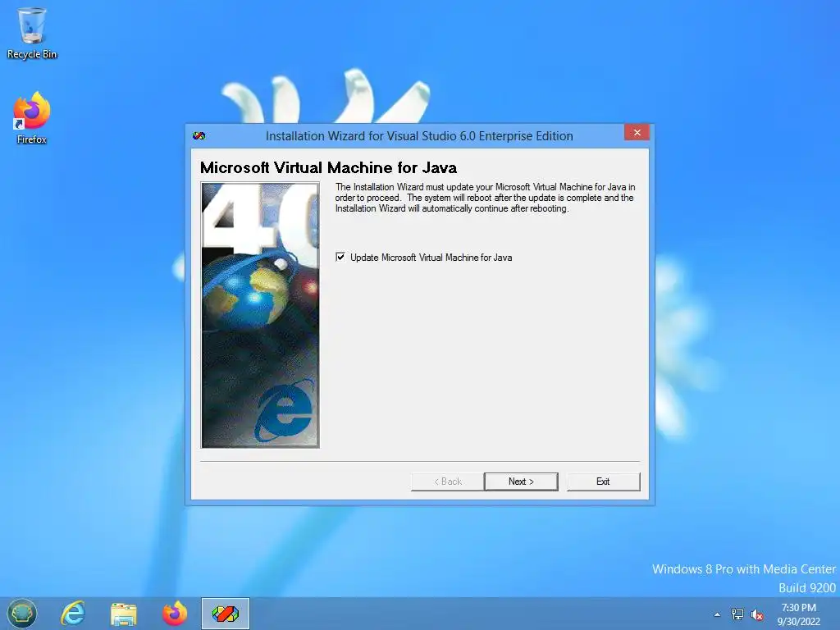Click the IE 4.0 wizard banner image
Viewport: 840px width, 630px height.
[x=260, y=315]
